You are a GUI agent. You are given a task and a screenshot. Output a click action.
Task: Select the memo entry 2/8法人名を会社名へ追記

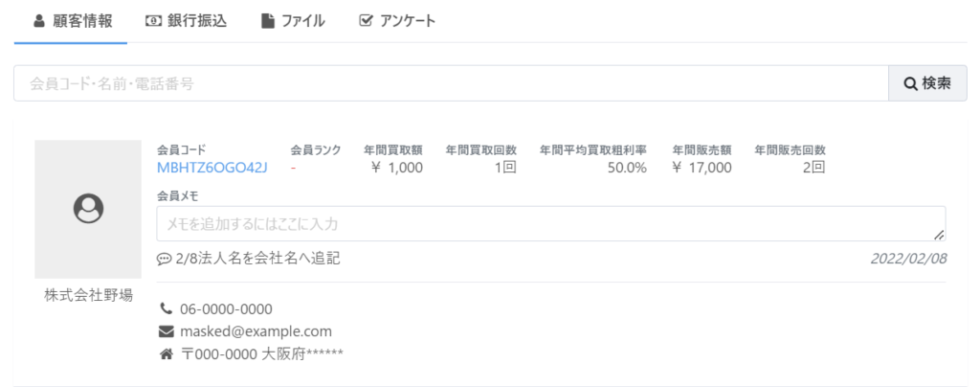[x=258, y=259]
